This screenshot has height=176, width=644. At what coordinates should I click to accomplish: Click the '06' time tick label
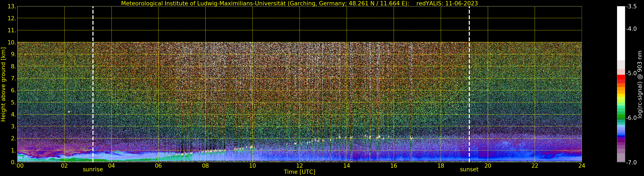click(x=158, y=166)
